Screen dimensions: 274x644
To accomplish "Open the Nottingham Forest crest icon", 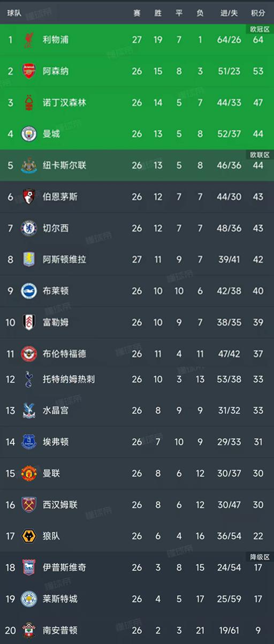I will click(x=28, y=102).
